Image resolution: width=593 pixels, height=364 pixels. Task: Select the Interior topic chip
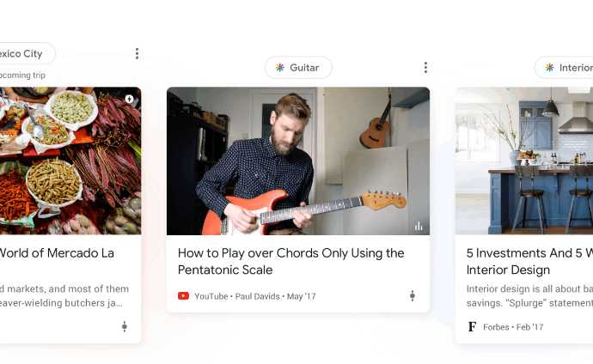[x=567, y=68]
